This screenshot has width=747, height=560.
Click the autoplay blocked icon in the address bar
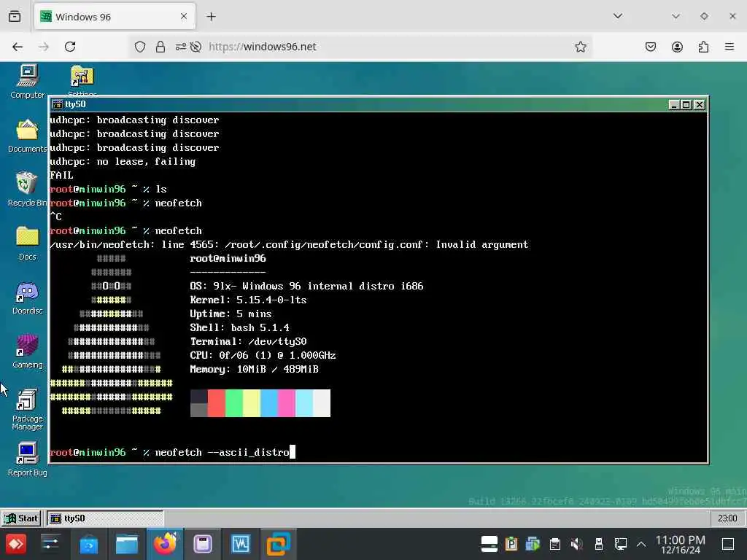(x=196, y=47)
